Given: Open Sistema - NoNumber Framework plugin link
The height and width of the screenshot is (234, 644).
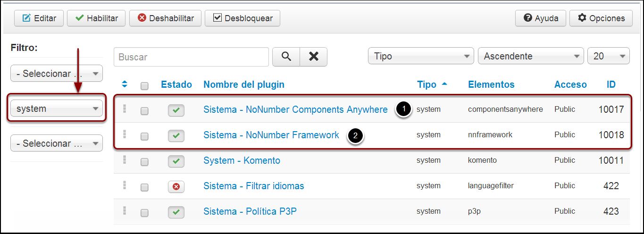Looking at the screenshot, I should pyautogui.click(x=271, y=135).
